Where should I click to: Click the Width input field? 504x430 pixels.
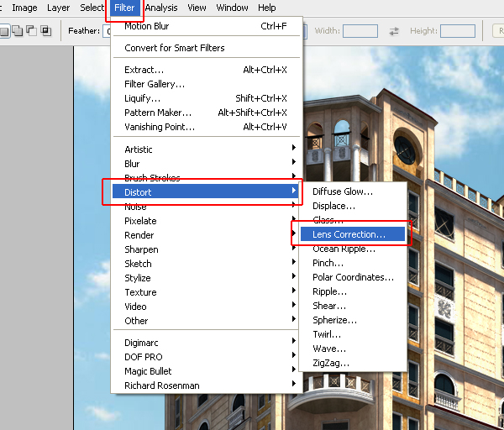[x=360, y=31]
